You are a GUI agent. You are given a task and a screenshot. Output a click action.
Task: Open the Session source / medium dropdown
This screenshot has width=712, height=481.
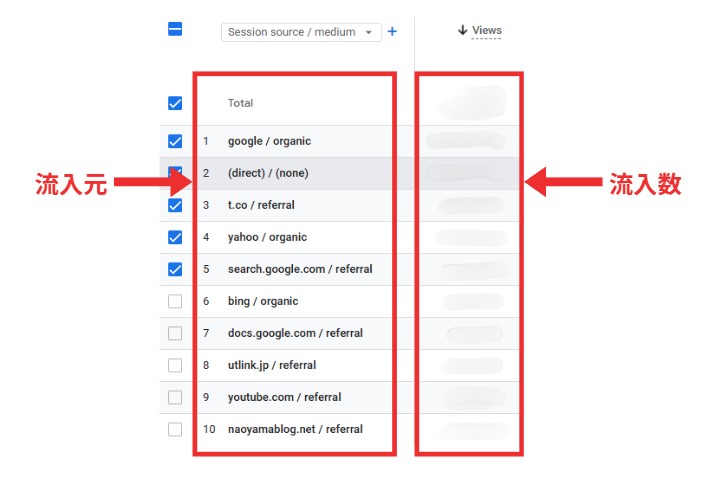coord(301,32)
